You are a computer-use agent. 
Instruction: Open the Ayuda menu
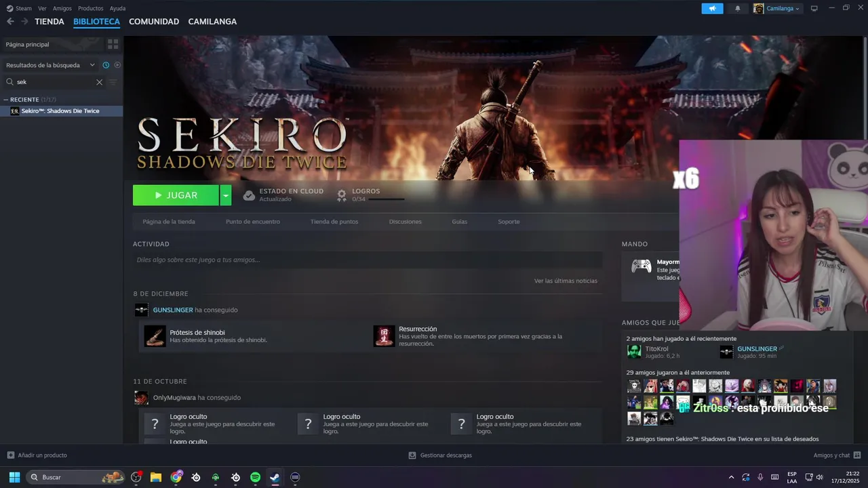click(x=117, y=8)
